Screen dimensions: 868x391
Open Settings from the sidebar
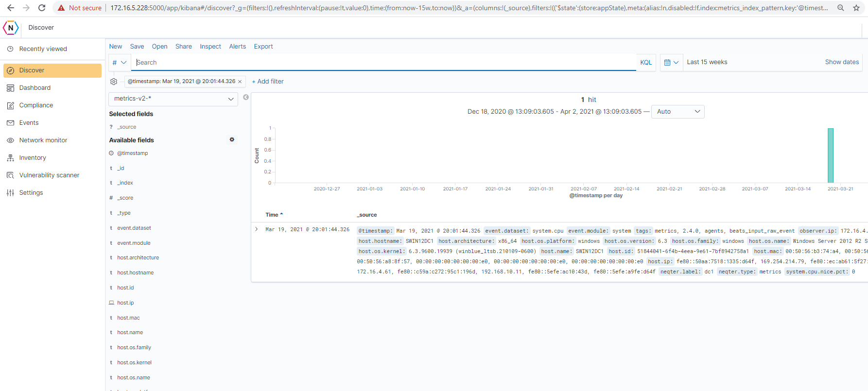click(52, 193)
